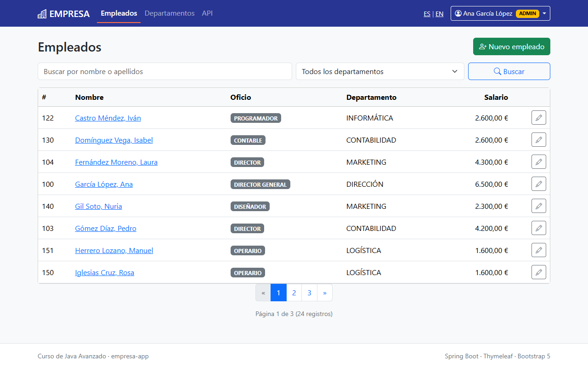Viewport: 588px width, 368px height.
Task: Expand the Todos los departamentos dropdown
Action: 380,71
